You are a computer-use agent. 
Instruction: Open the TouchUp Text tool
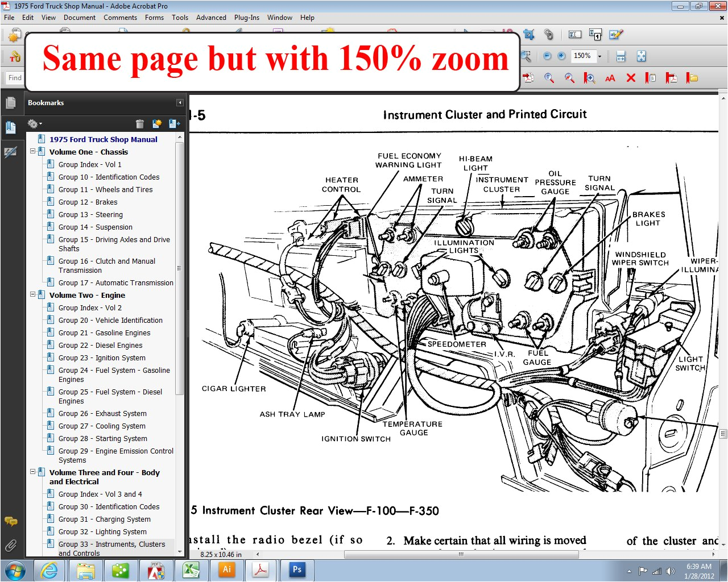574,34
